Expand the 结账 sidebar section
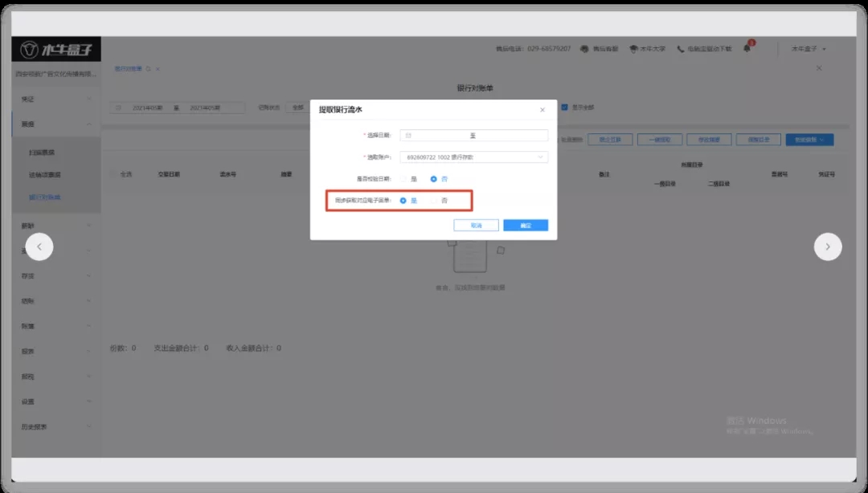The width and height of the screenshot is (868, 493). tap(56, 301)
